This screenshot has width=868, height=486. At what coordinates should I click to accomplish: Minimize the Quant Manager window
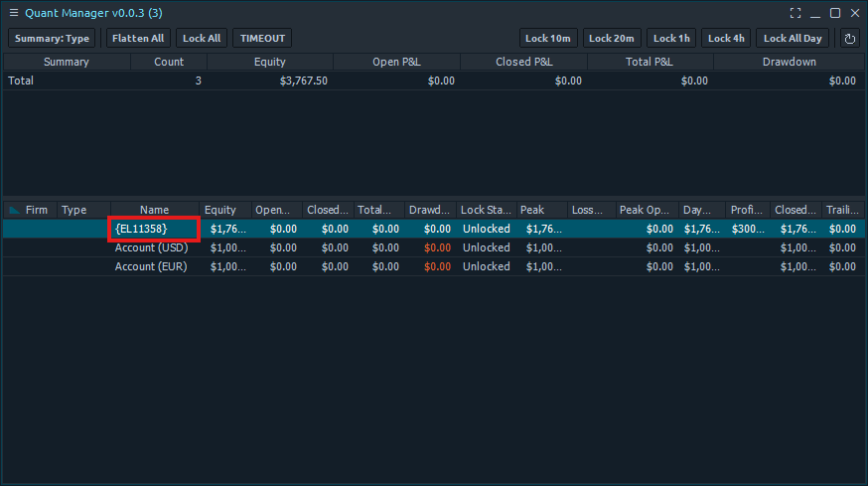(815, 13)
